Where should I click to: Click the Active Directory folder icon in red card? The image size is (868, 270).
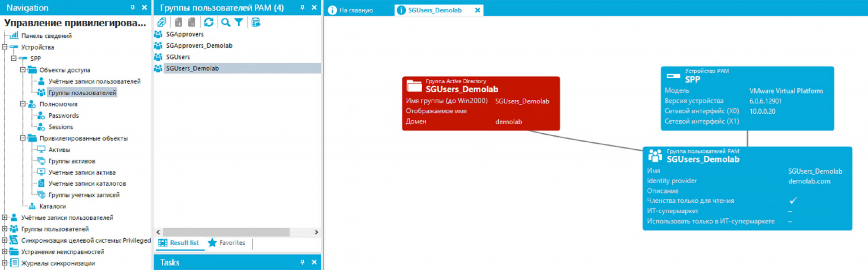(414, 86)
